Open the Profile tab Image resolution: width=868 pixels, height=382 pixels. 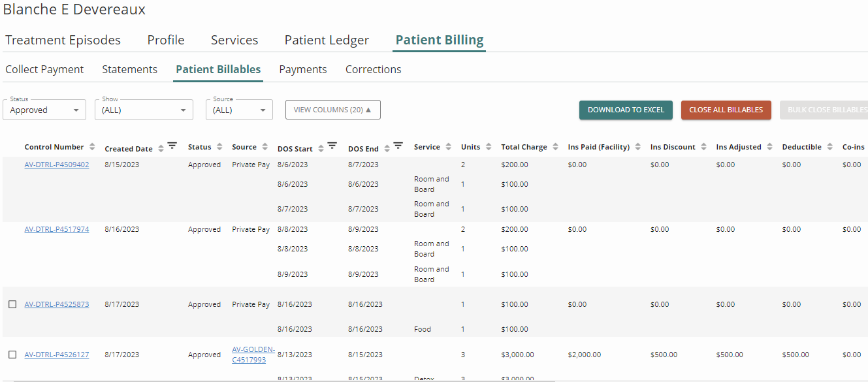(x=166, y=40)
